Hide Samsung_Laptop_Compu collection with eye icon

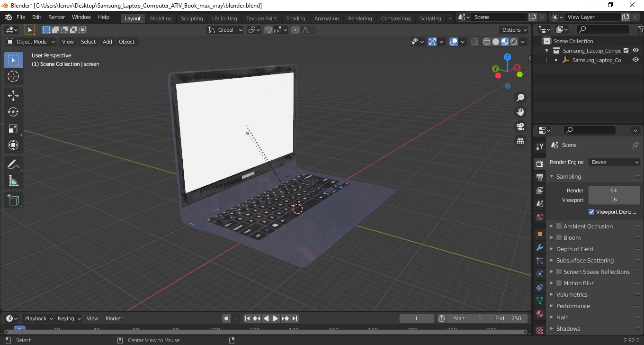coord(636,50)
